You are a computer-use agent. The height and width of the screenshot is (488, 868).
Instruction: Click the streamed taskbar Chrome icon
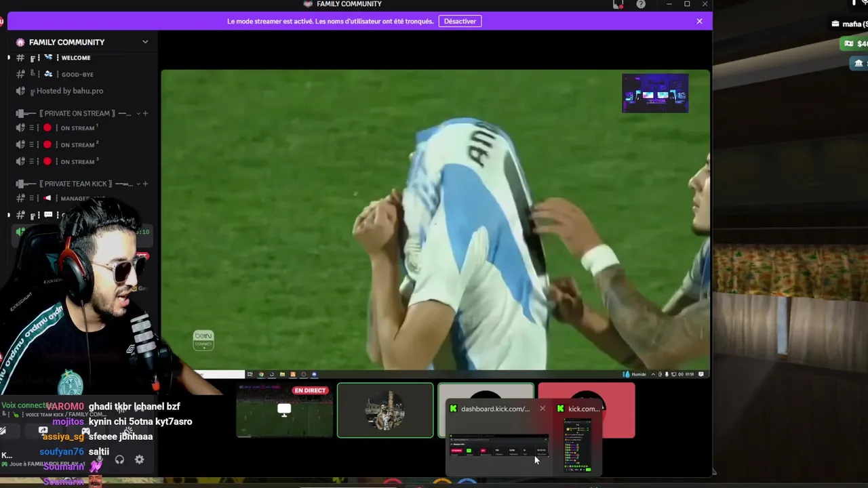[x=261, y=374]
